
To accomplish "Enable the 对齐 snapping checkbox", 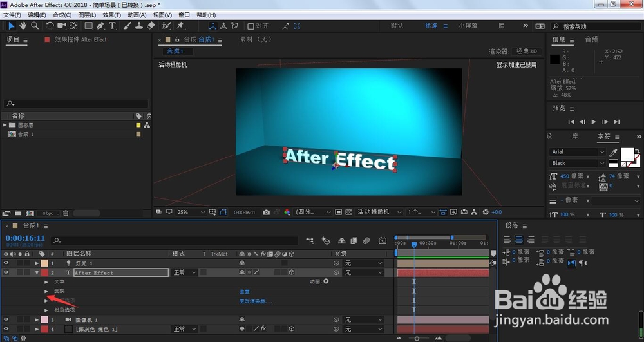I will [251, 26].
